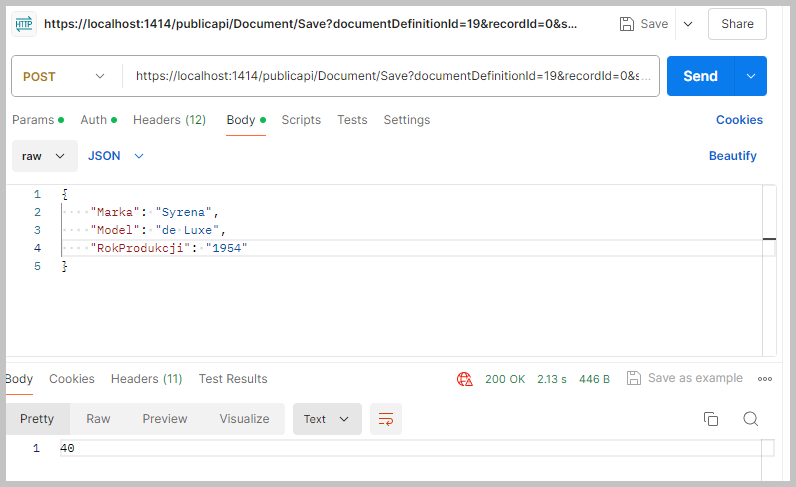Viewport: 796px width, 487px height.
Task: Click the Beautify link
Action: [732, 156]
